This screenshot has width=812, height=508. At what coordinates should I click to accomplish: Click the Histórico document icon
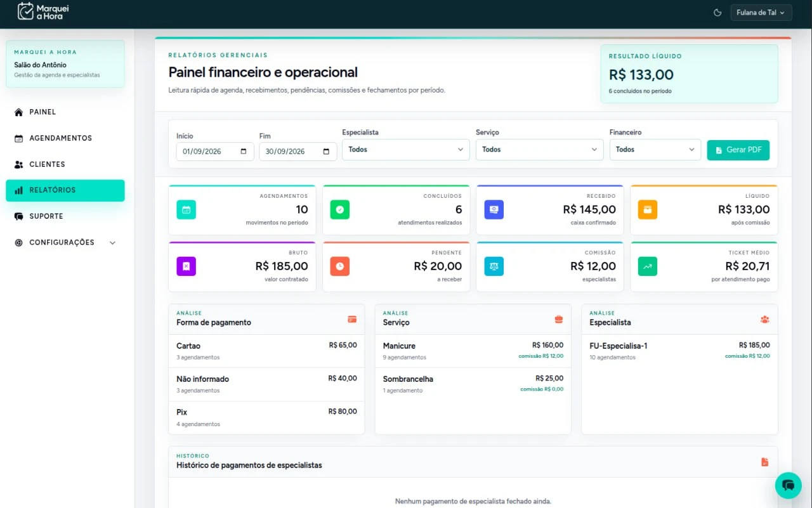[764, 462]
